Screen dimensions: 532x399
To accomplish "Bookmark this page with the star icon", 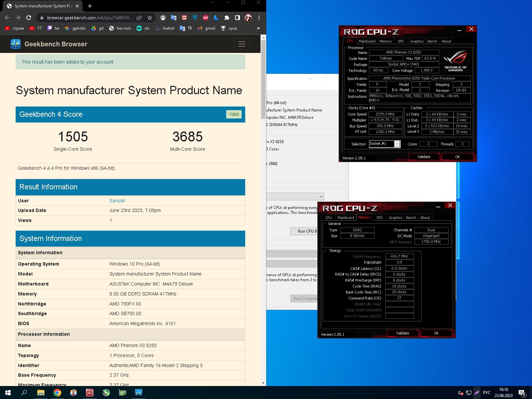I will tap(150, 18).
